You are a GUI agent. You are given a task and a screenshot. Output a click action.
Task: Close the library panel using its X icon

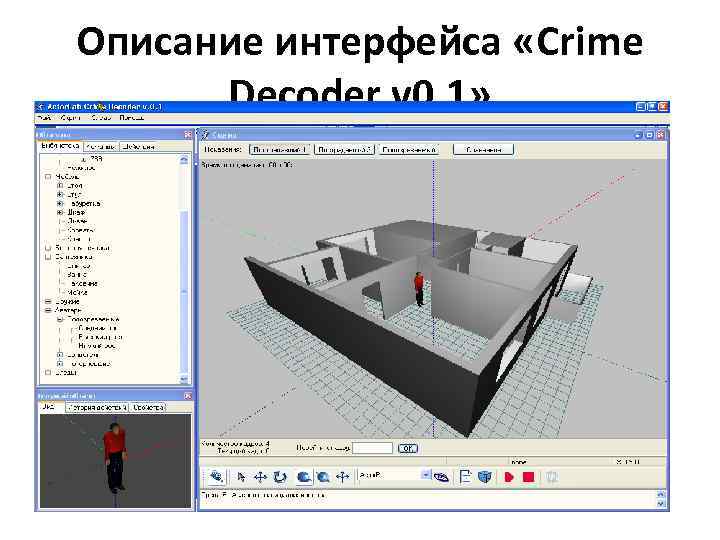188,135
